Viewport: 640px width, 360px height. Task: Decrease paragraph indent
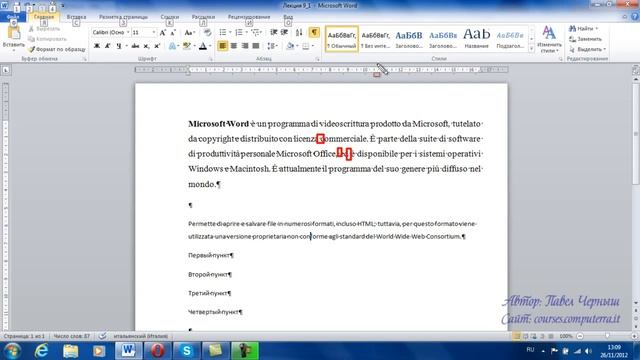point(273,32)
